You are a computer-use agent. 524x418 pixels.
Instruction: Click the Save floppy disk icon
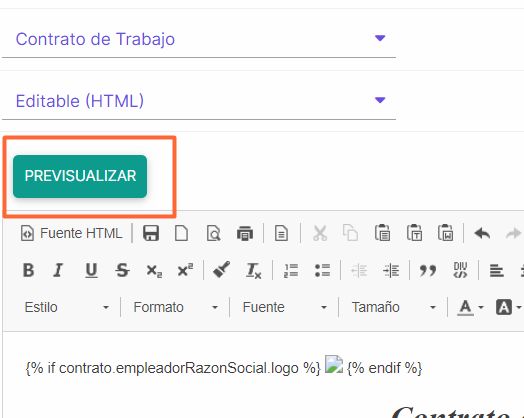click(151, 233)
